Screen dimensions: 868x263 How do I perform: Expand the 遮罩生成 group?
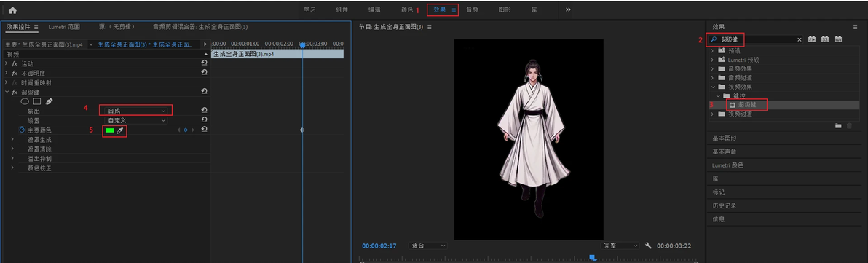pyautogui.click(x=12, y=140)
